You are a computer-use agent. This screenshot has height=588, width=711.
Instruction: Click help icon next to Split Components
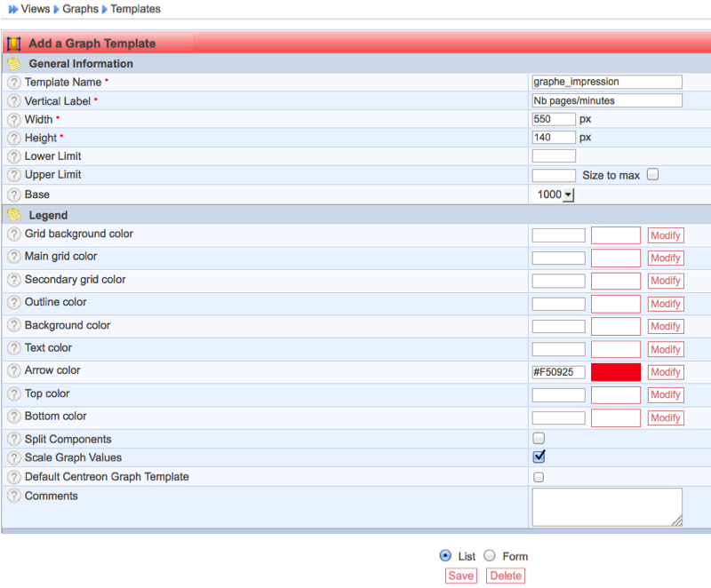(13, 440)
